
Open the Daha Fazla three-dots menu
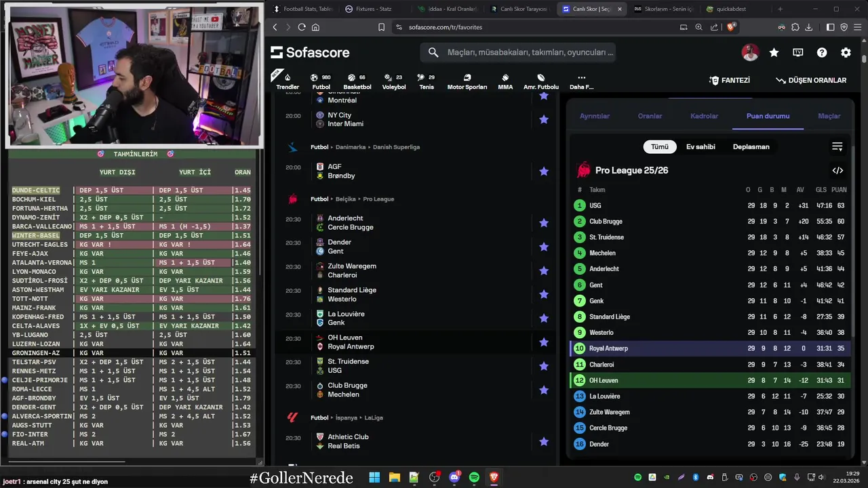point(581,81)
